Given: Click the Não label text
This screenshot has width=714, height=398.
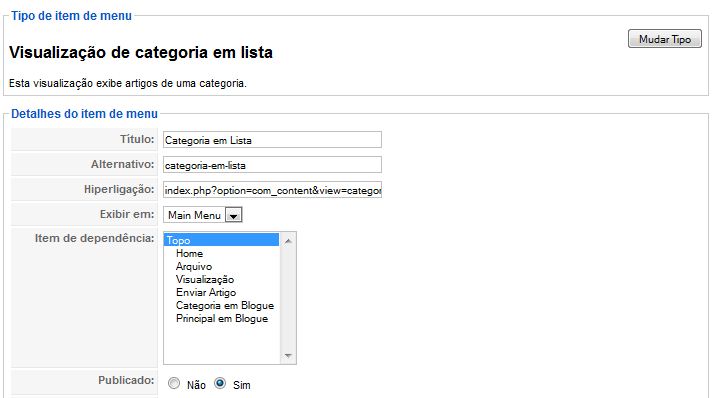Looking at the screenshot, I should point(196,385).
